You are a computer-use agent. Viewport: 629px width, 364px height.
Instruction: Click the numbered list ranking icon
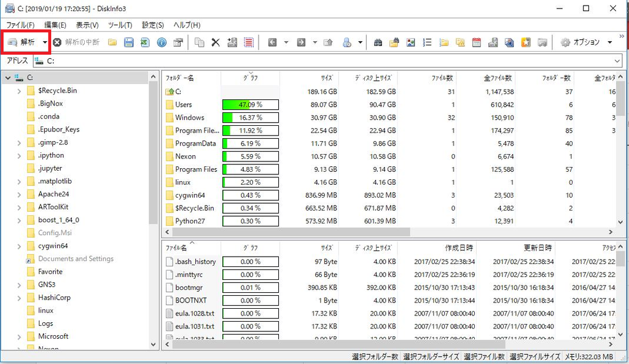pos(428,42)
